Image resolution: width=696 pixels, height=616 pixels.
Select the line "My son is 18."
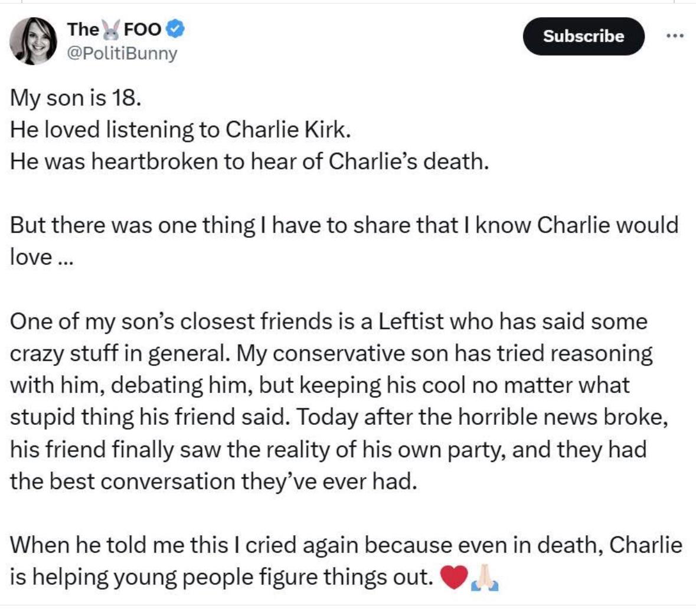tap(76, 98)
